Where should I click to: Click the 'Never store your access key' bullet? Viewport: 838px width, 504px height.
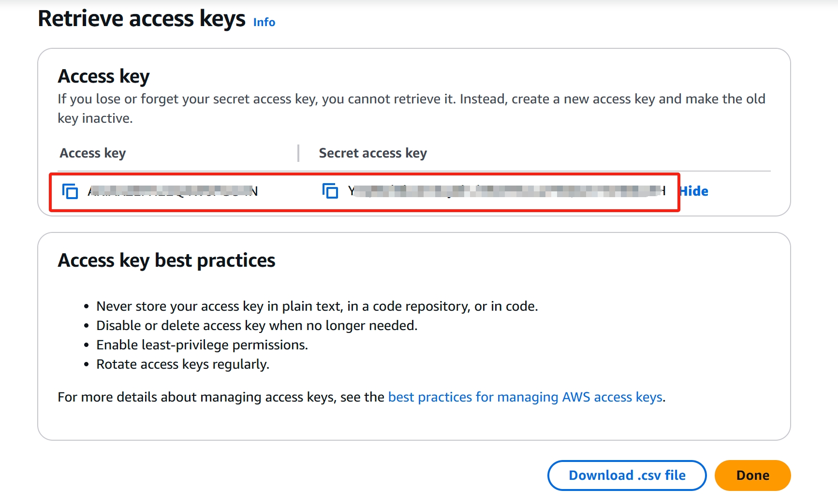point(317,306)
